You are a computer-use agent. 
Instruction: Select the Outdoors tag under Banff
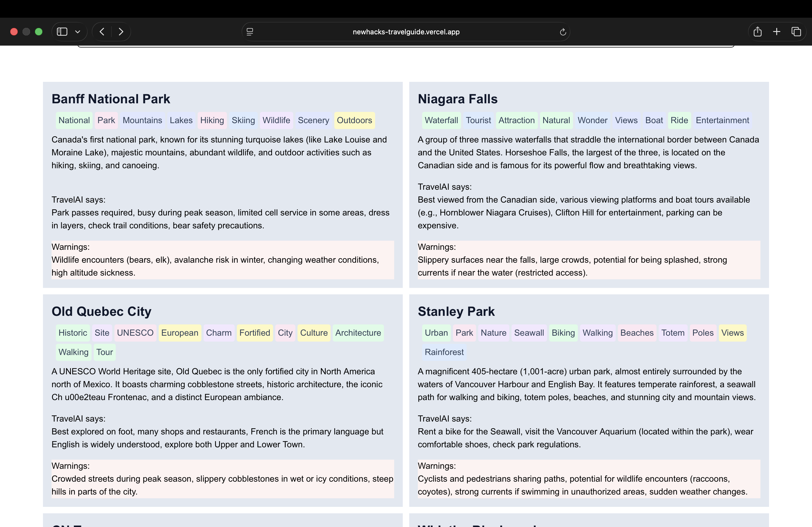(354, 120)
